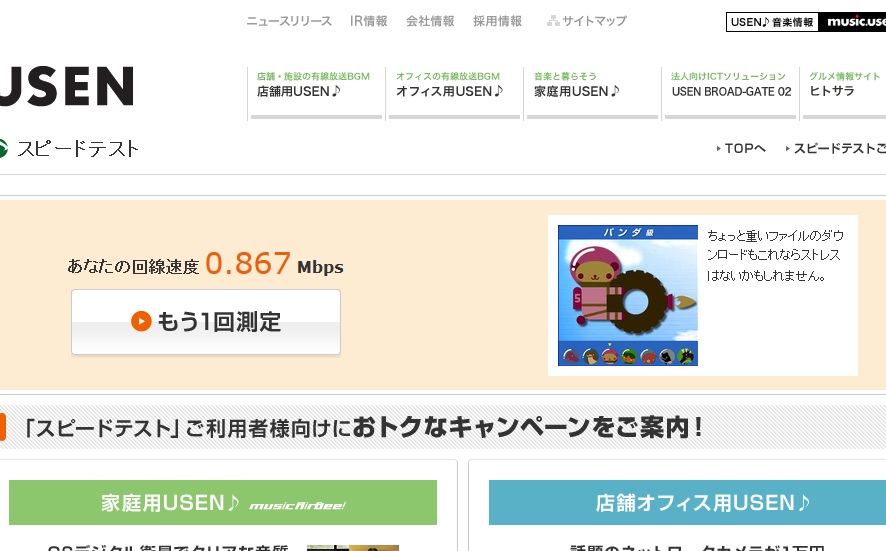
Task: Open IR情報 link
Action: [368, 21]
